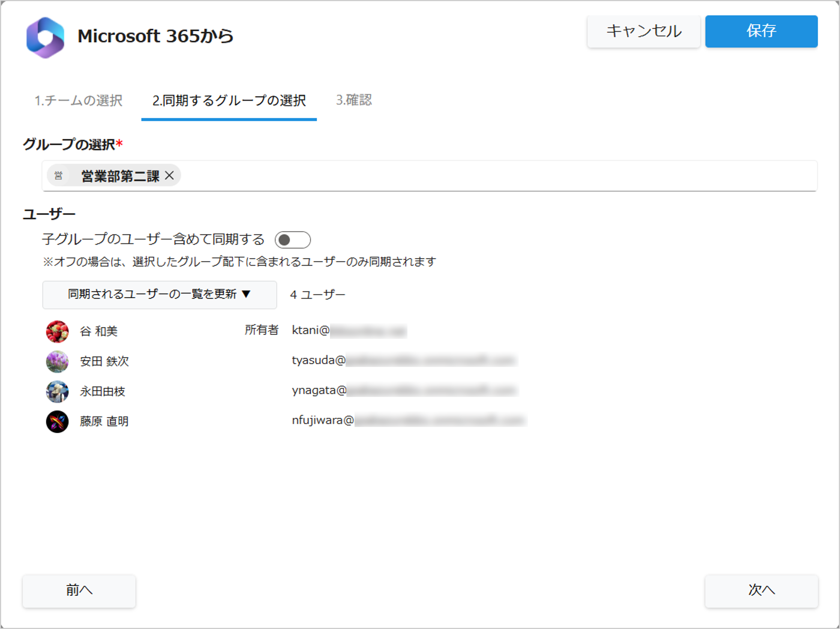This screenshot has width=840, height=629.
Task: Remove the 営業部第二課 group chip
Action: [x=169, y=175]
